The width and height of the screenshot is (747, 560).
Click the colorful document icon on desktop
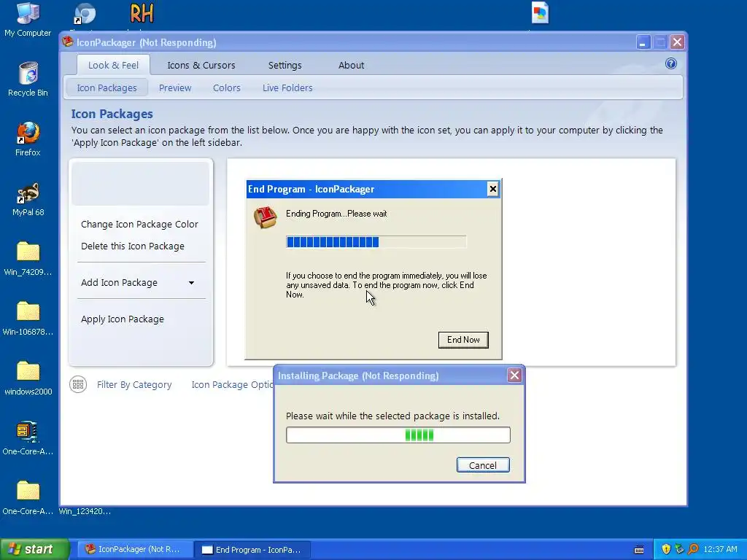click(x=541, y=13)
